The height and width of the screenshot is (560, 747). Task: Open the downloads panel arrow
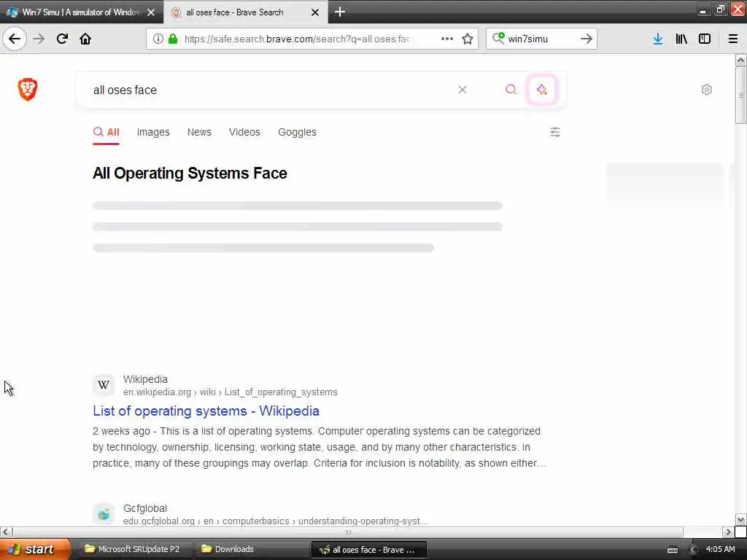tap(658, 39)
